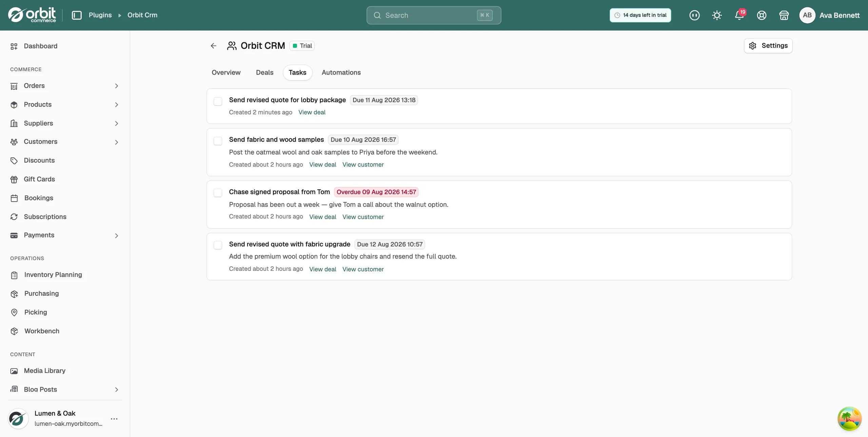This screenshot has height=437, width=868.
Task: Expand the Suppliers submenu chevron
Action: 116,123
